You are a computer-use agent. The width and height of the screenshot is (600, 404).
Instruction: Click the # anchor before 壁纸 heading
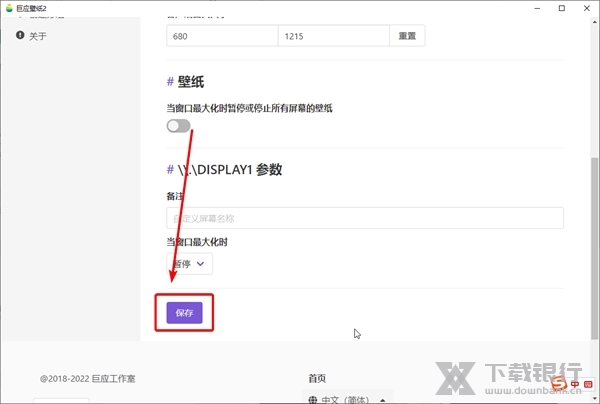click(x=170, y=81)
